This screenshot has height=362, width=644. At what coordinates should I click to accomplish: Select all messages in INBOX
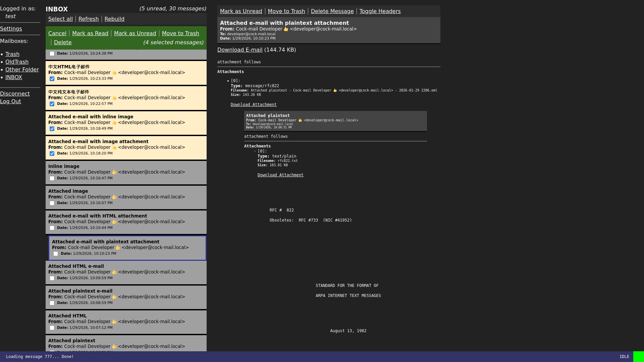point(60,19)
